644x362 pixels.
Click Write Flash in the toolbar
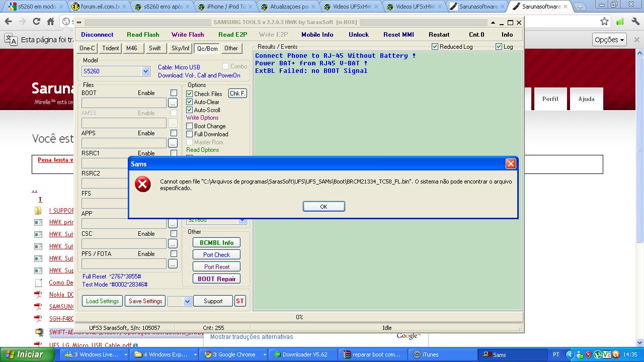(188, 35)
